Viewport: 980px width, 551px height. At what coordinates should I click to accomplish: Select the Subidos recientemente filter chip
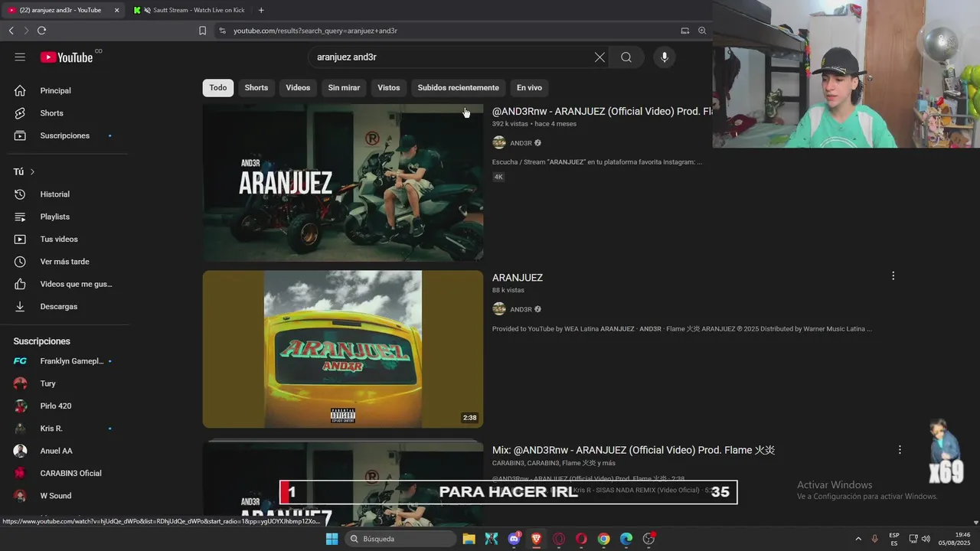pos(458,87)
